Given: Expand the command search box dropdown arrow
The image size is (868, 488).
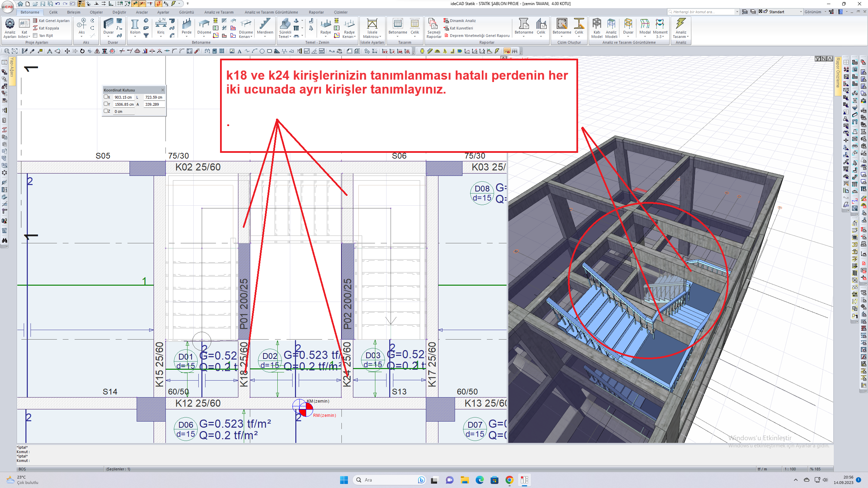Looking at the screenshot, I should coord(737,12).
